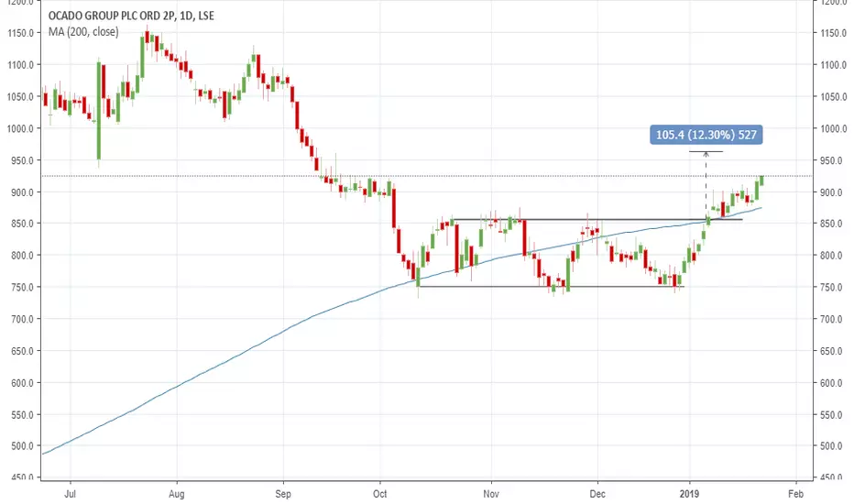The image size is (854, 504).
Task: Click the 1000.0 price on right scale
Action: pos(833,128)
